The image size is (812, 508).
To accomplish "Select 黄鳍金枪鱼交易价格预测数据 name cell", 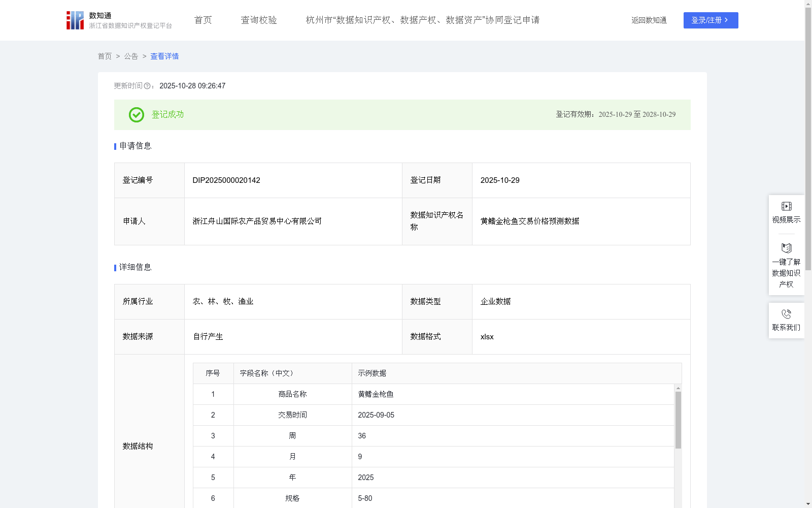I will tap(581, 221).
